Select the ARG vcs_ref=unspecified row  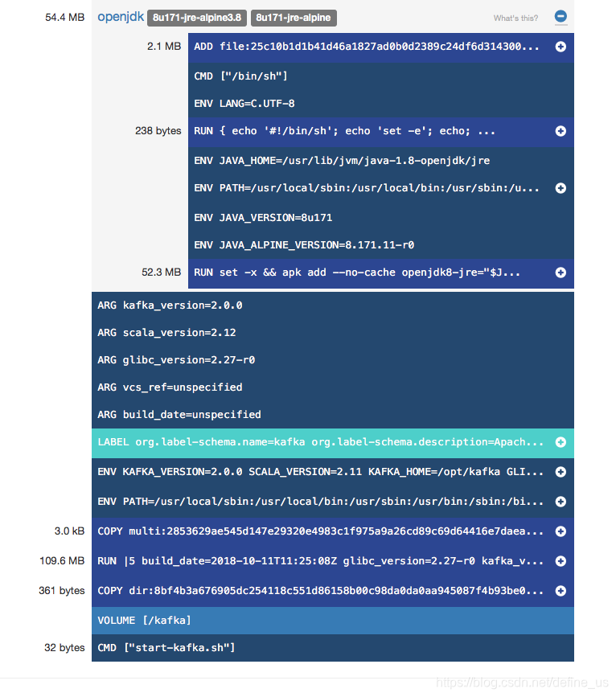(x=333, y=387)
